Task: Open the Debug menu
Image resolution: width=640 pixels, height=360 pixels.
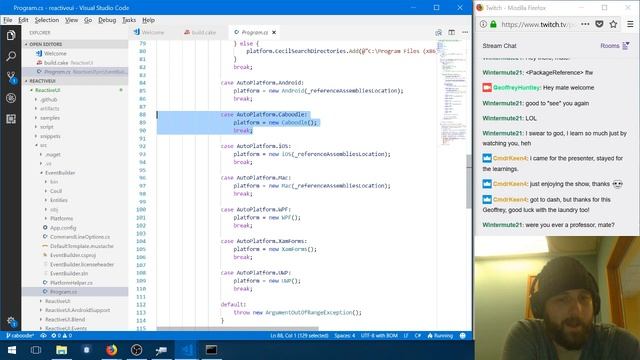Action: tap(107, 20)
